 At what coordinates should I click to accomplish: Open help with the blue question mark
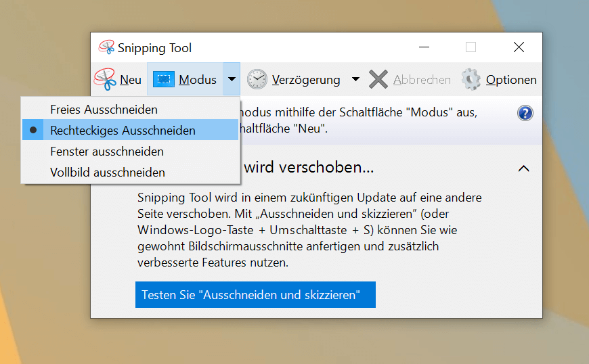[525, 113]
